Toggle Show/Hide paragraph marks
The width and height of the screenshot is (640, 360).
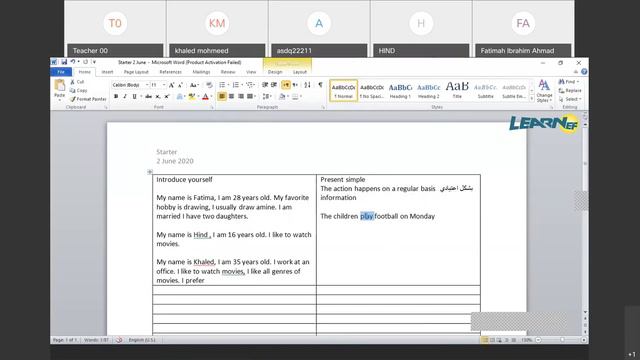(x=320, y=85)
